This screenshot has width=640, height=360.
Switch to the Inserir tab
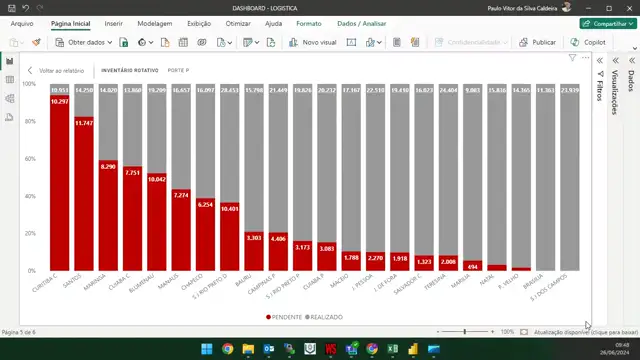[113, 24]
